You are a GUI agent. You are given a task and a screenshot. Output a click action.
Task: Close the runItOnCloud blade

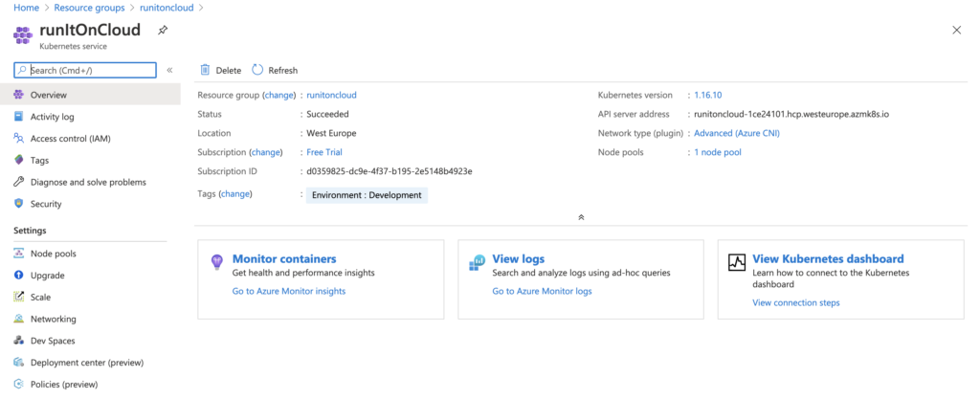pyautogui.click(x=956, y=30)
